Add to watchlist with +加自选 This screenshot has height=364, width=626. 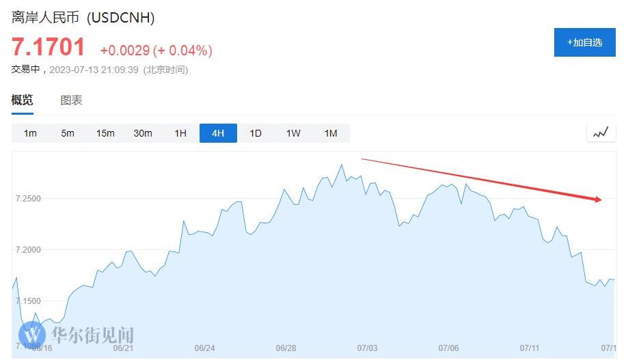pyautogui.click(x=584, y=42)
